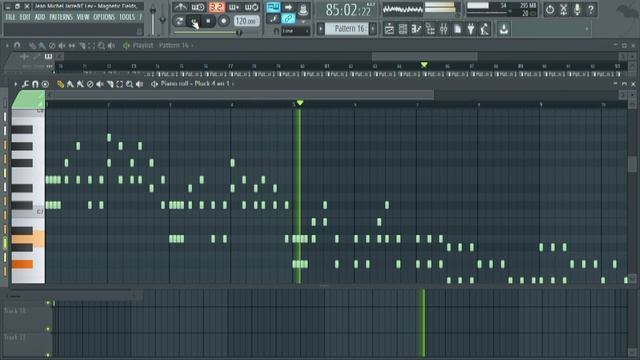The width and height of the screenshot is (640, 360).
Task: Toggle Piano roll snap magnet icon
Action: pos(35,84)
